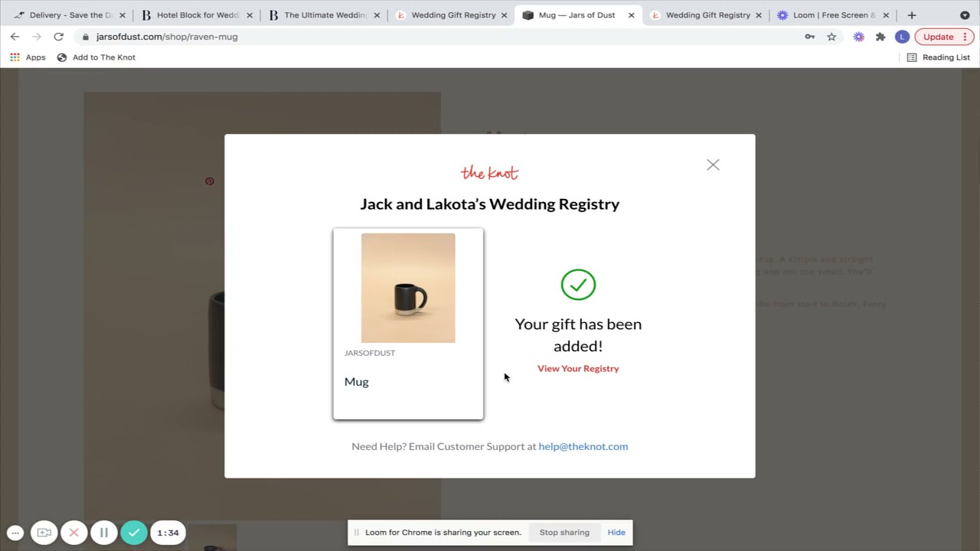Viewport: 980px width, 551px height.
Task: Open the Loom extension icon in toolbar
Action: click(859, 37)
